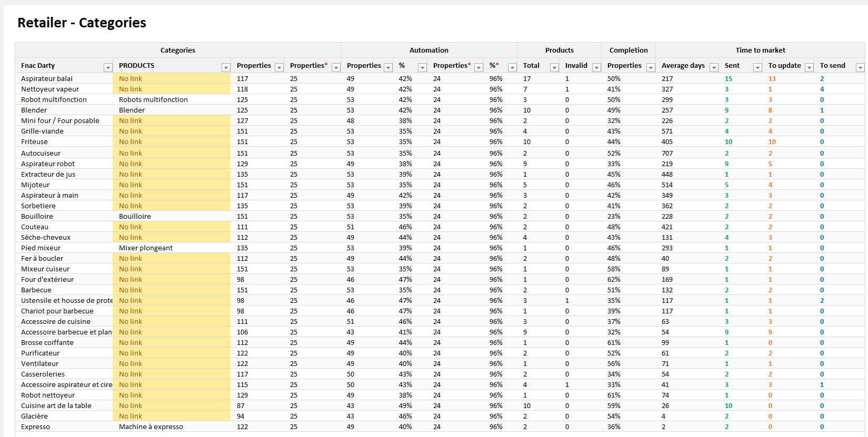The image size is (868, 437).
Task: Open the PRODUCTS column filter arrow
Action: pos(226,67)
